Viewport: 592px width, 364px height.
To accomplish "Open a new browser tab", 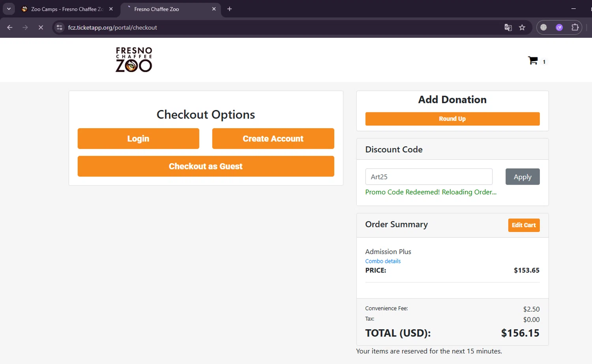I will click(229, 9).
